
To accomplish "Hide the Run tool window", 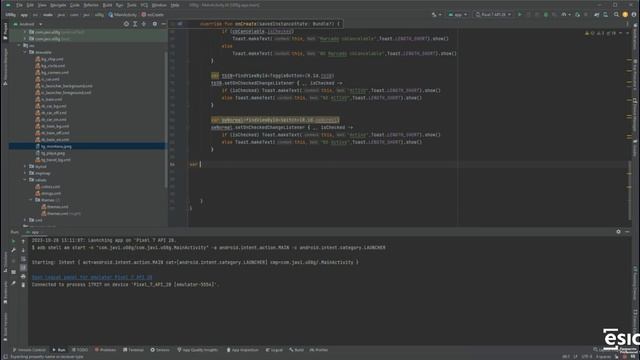I will [x=627, y=231].
